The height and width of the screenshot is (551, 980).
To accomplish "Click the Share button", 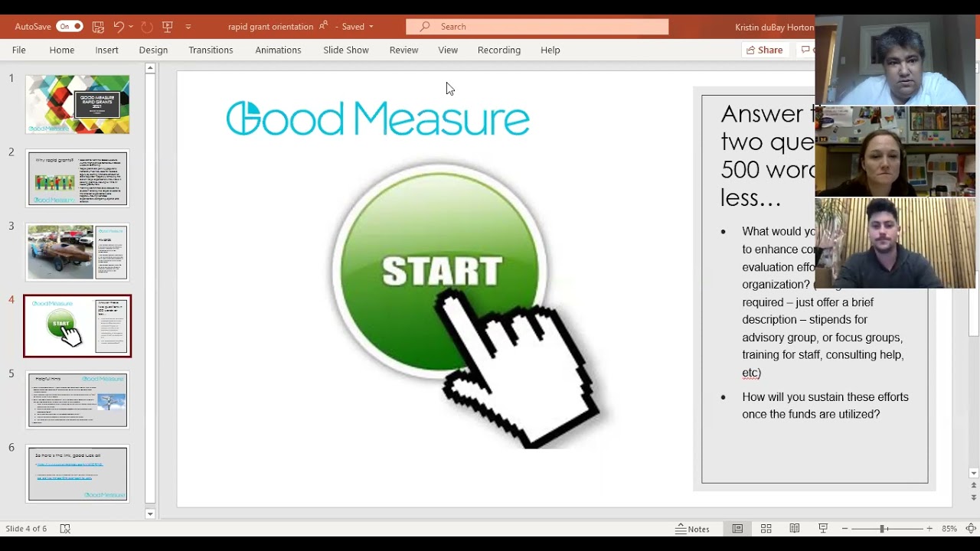I will click(x=764, y=50).
